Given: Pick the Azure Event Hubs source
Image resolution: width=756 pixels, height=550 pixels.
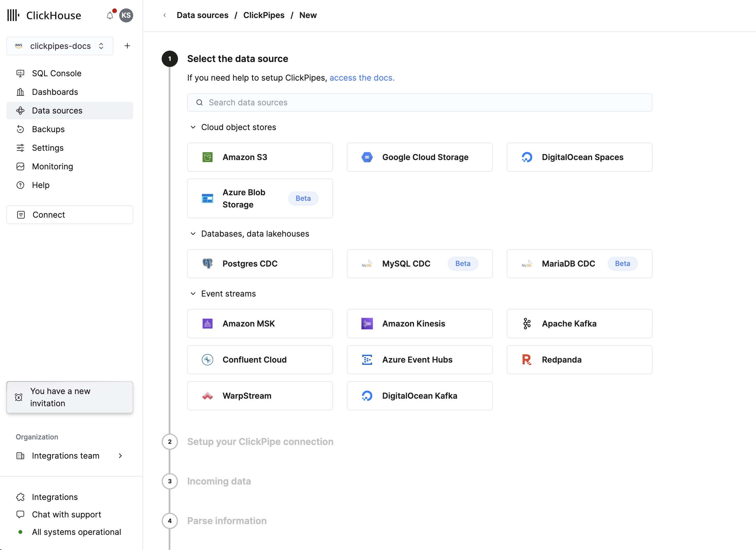Looking at the screenshot, I should 419,360.
